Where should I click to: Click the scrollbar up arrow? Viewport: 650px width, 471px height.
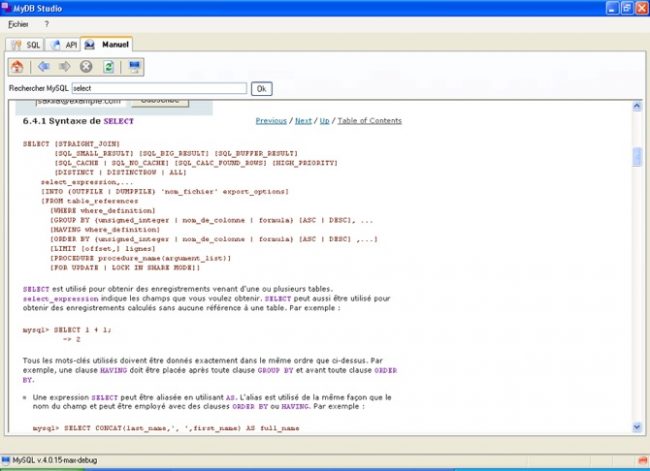pyautogui.click(x=637, y=106)
